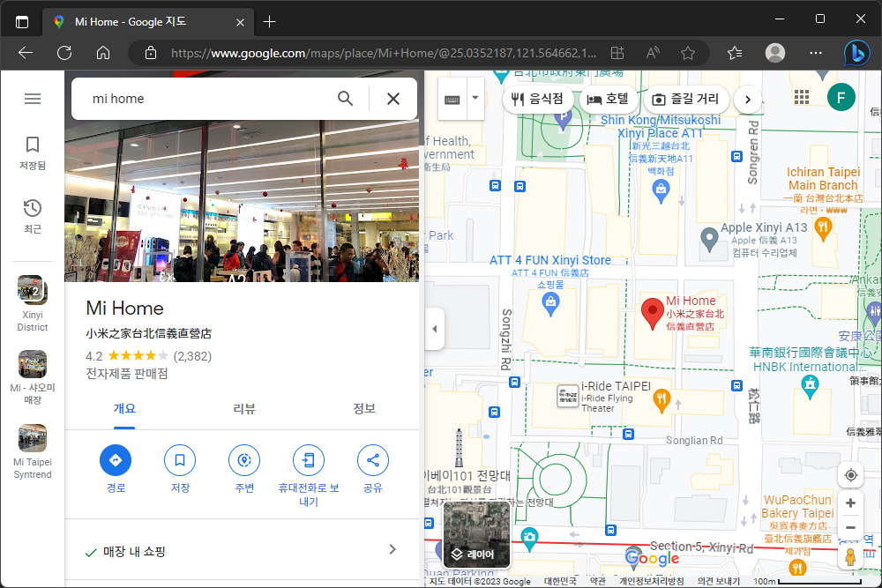This screenshot has height=588, width=882.
Task: Click the 의견 보내기 feedback link
Action: (718, 581)
